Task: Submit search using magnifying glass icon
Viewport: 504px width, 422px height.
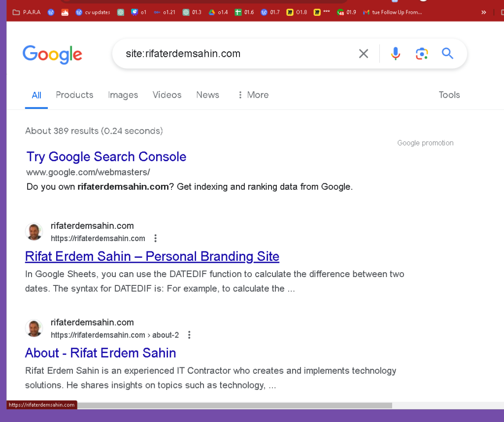Action: tap(447, 53)
